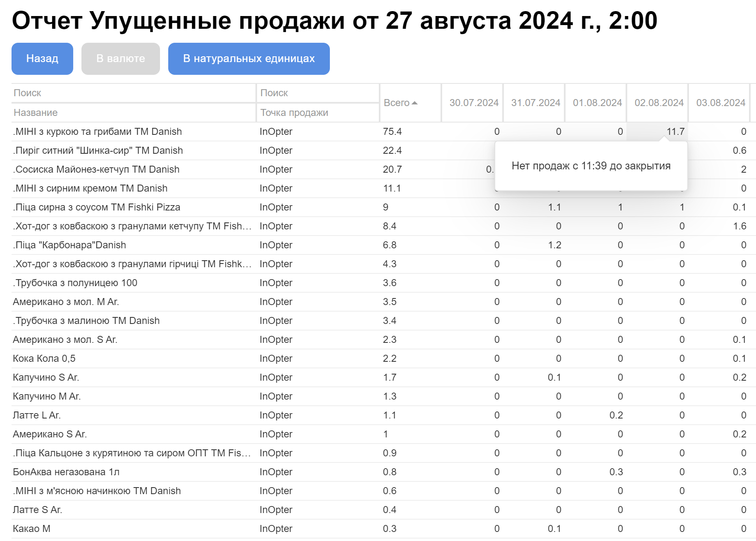This screenshot has width=756, height=541.
Task: Select row Американо S Ar.
Action: 383,434
